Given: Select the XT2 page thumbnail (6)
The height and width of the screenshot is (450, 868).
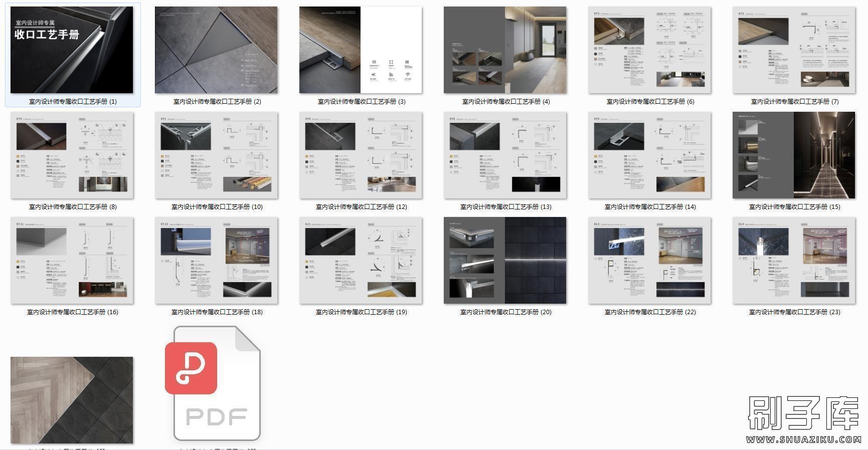Looking at the screenshot, I should click(x=649, y=50).
